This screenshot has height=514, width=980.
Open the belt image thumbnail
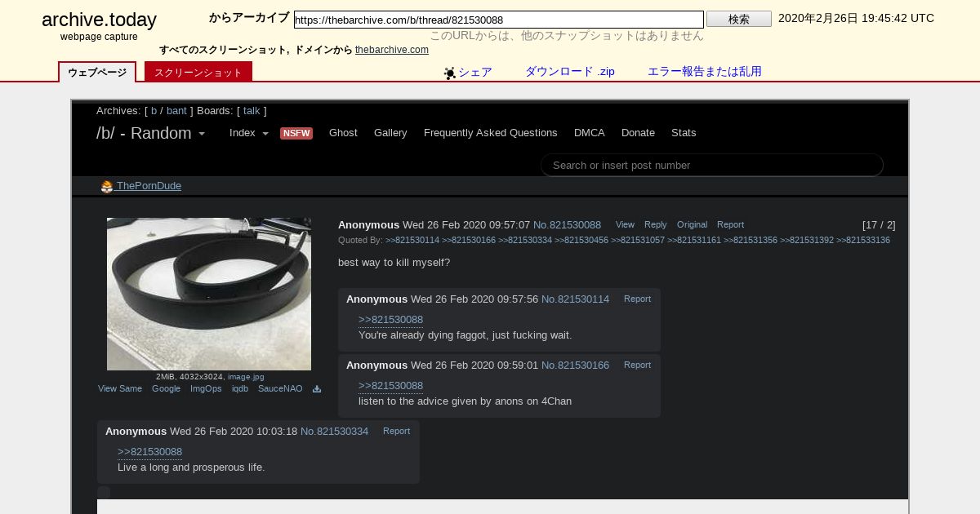click(x=209, y=294)
